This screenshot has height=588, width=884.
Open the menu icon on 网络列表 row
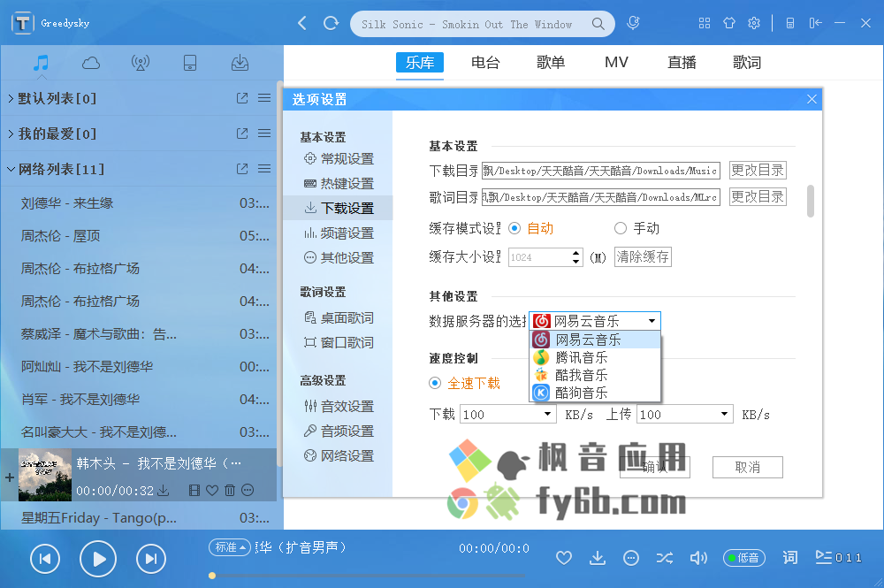(x=264, y=169)
